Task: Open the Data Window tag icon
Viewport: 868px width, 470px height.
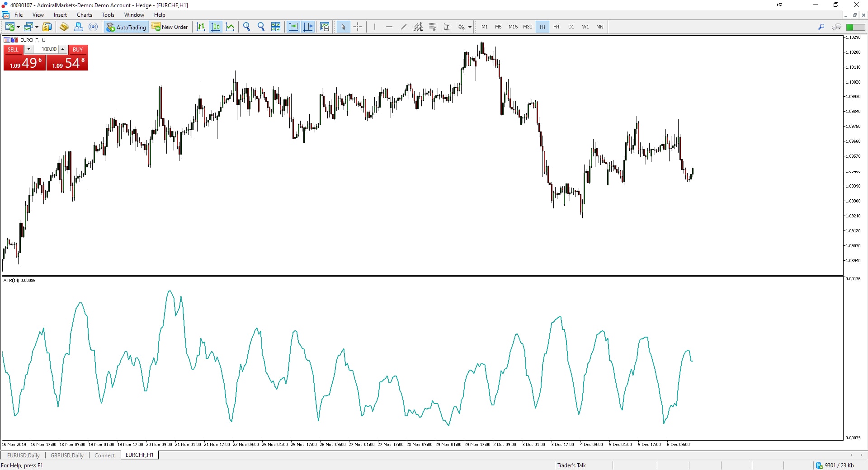Action: coord(64,27)
